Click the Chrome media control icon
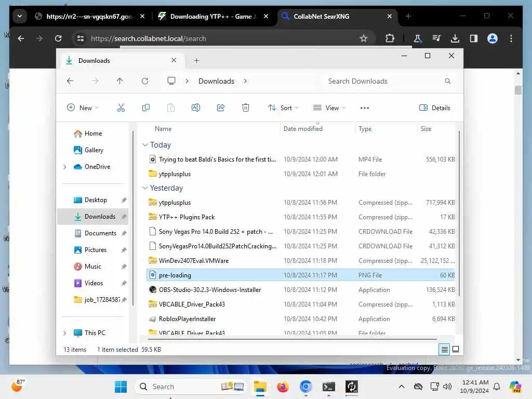This screenshot has height=399, width=532. point(436,38)
